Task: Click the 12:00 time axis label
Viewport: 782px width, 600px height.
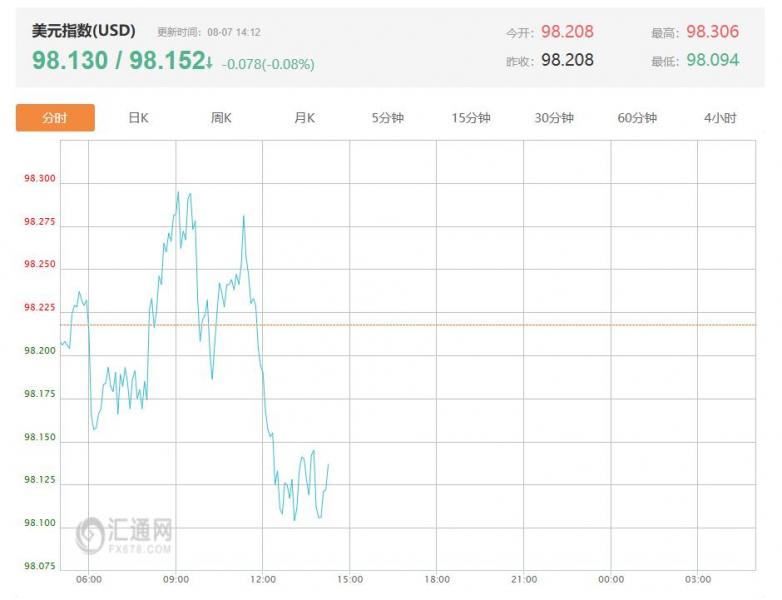Action: click(x=262, y=580)
